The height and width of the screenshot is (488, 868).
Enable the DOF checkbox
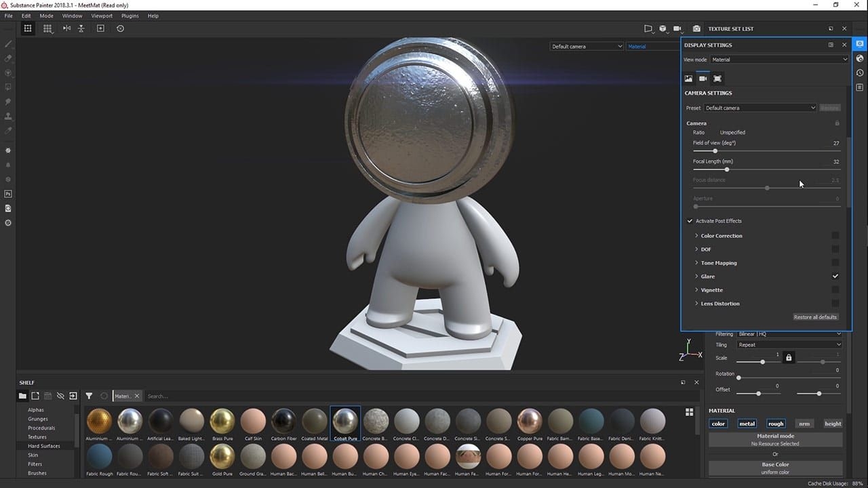coord(835,249)
